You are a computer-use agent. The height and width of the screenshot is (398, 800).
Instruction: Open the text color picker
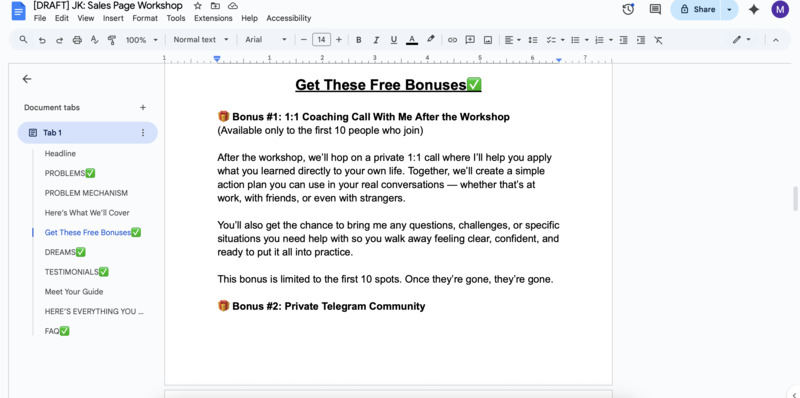pyautogui.click(x=412, y=40)
